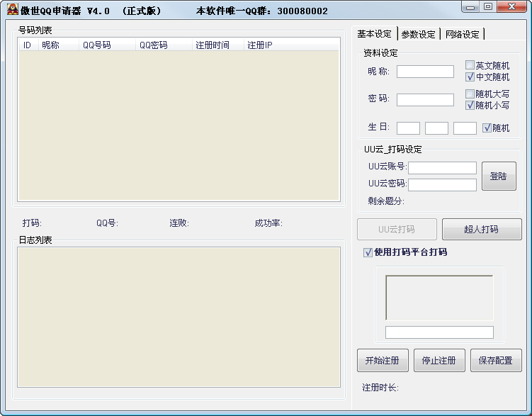Viewport: 532px width, 416px height.
Task: Stop registration with 停止注册 button
Action: pyautogui.click(x=439, y=360)
